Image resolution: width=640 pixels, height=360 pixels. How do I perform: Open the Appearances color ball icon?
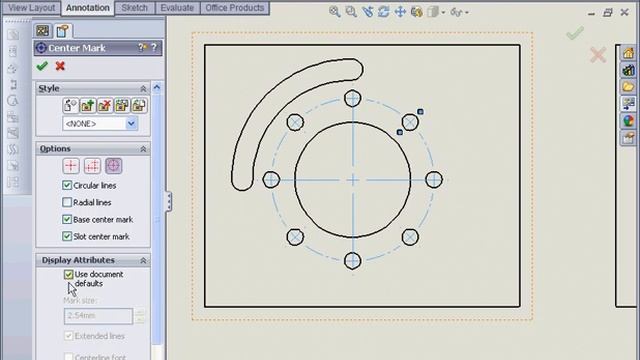[629, 121]
